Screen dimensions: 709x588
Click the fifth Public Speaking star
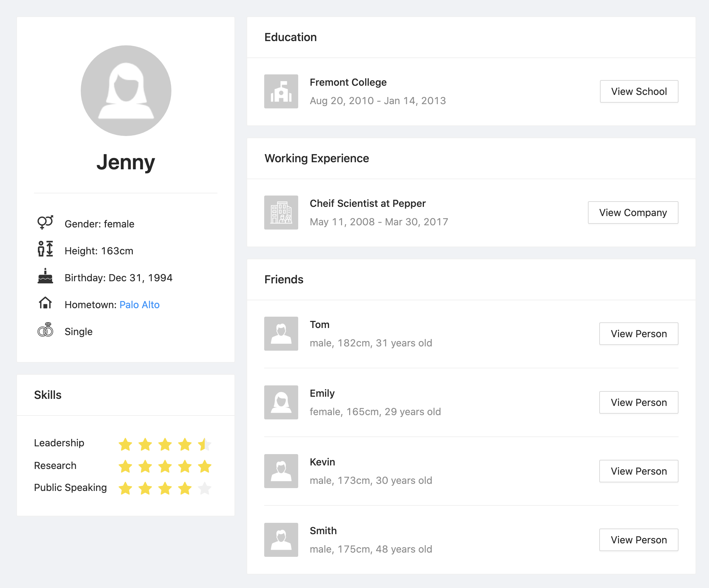205,488
